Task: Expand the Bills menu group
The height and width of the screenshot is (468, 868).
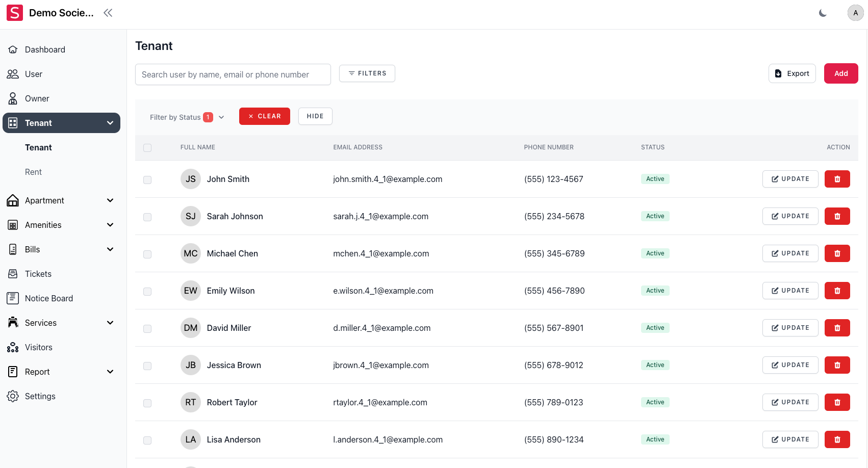Action: tap(61, 249)
